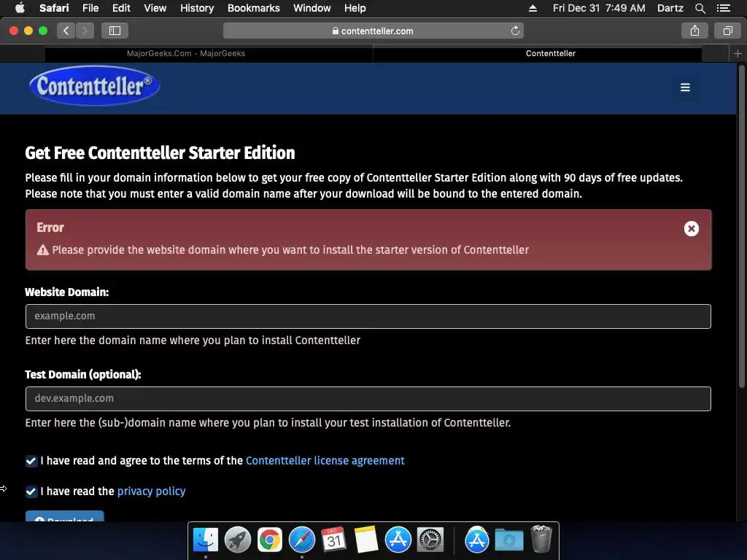Open the App Store icon beside Downloads
Screen dimensions: 747x560
[477, 540]
